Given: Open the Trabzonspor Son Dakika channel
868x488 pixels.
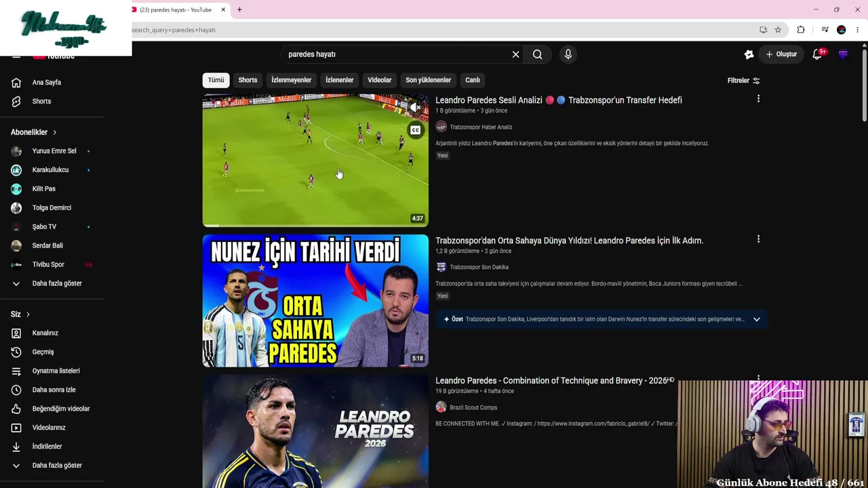Looking at the screenshot, I should tap(479, 267).
